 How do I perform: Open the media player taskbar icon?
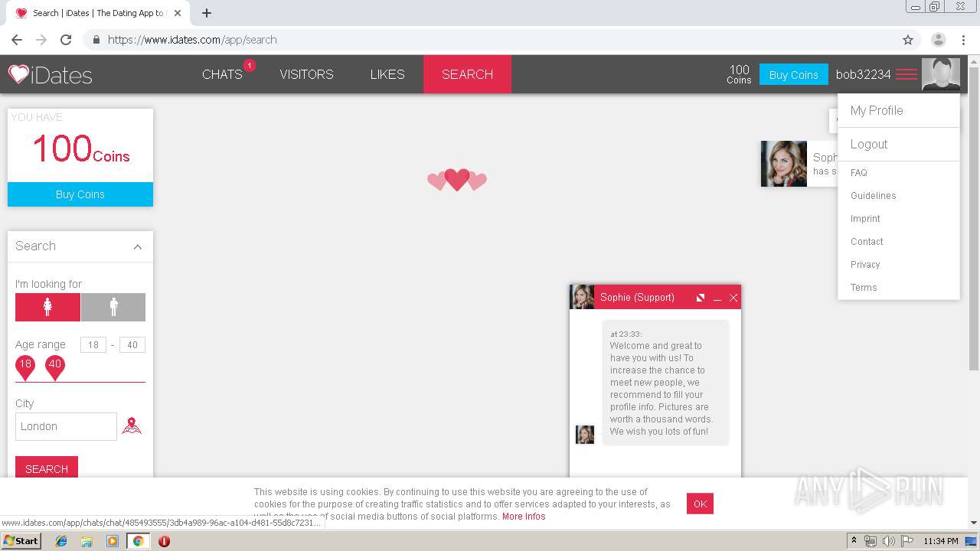[x=113, y=541]
